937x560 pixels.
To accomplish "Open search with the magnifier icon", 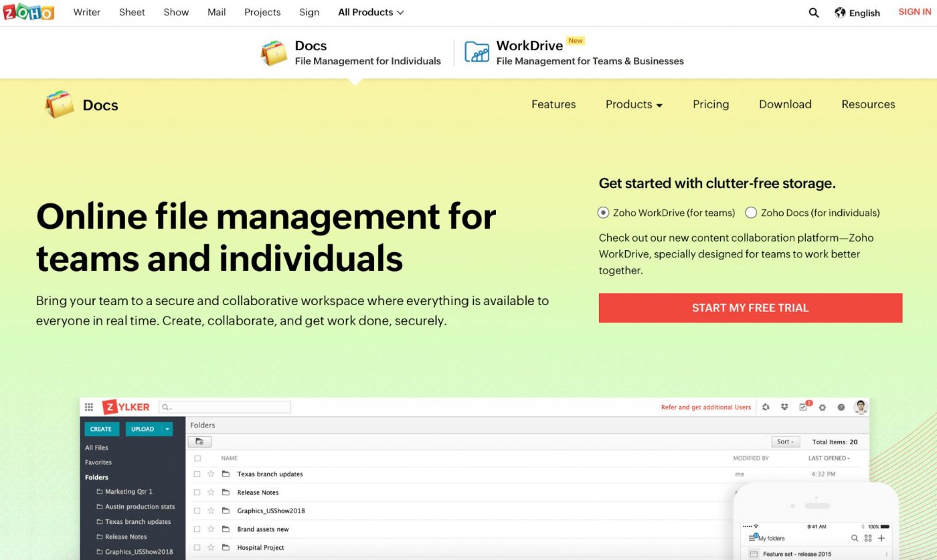I will (814, 13).
